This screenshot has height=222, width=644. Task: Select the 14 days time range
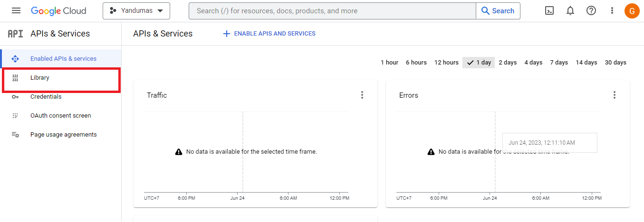click(586, 63)
